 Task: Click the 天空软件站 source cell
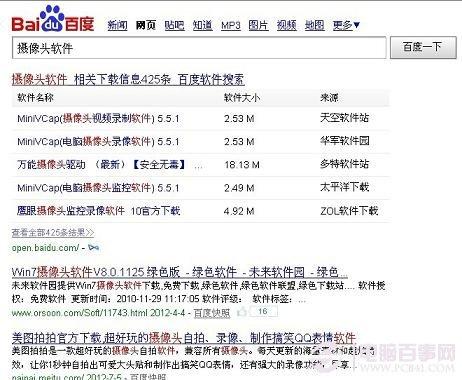click(x=344, y=118)
